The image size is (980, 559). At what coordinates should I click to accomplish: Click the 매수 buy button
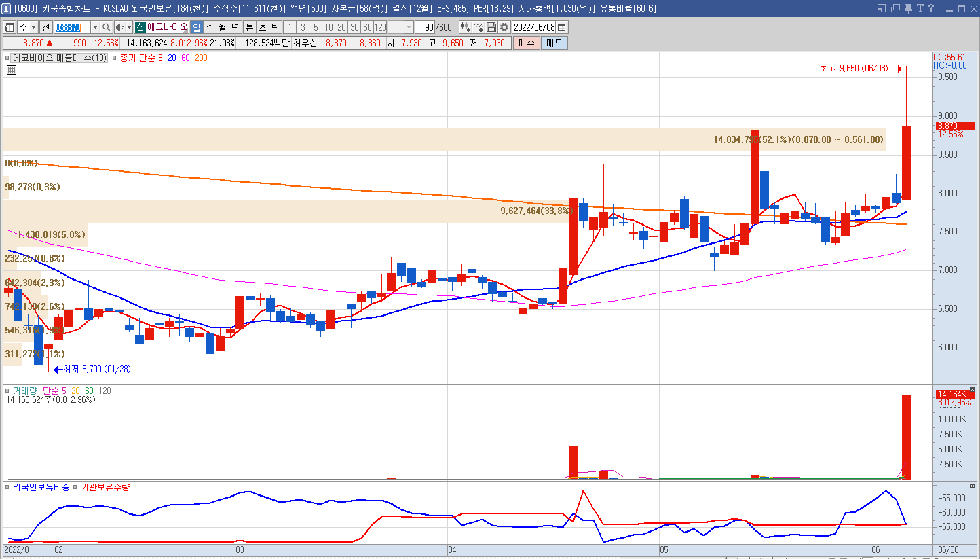coord(526,43)
